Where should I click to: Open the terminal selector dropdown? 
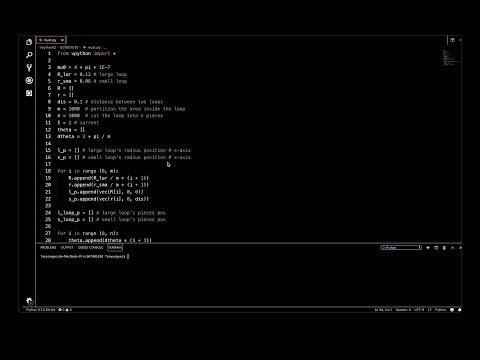pyautogui.click(x=401, y=248)
